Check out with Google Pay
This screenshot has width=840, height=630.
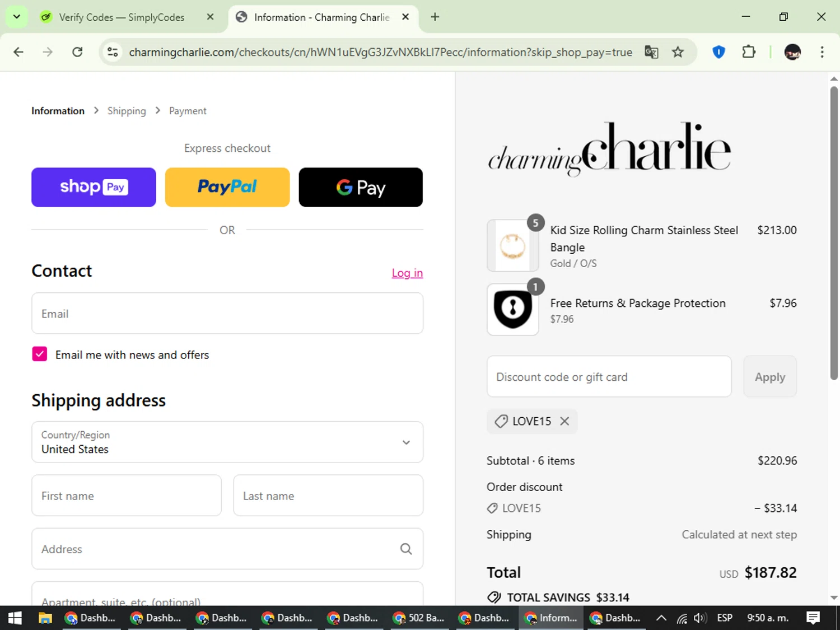pos(361,187)
